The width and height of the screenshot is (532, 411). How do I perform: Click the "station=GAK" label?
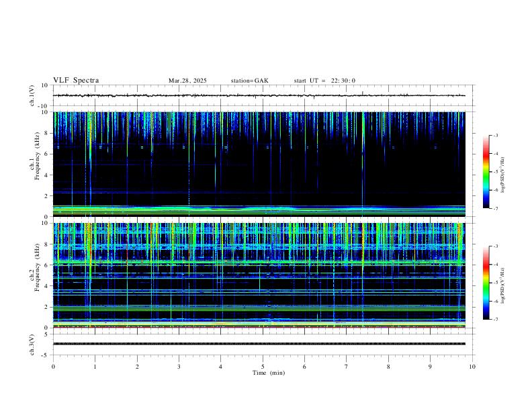point(249,81)
